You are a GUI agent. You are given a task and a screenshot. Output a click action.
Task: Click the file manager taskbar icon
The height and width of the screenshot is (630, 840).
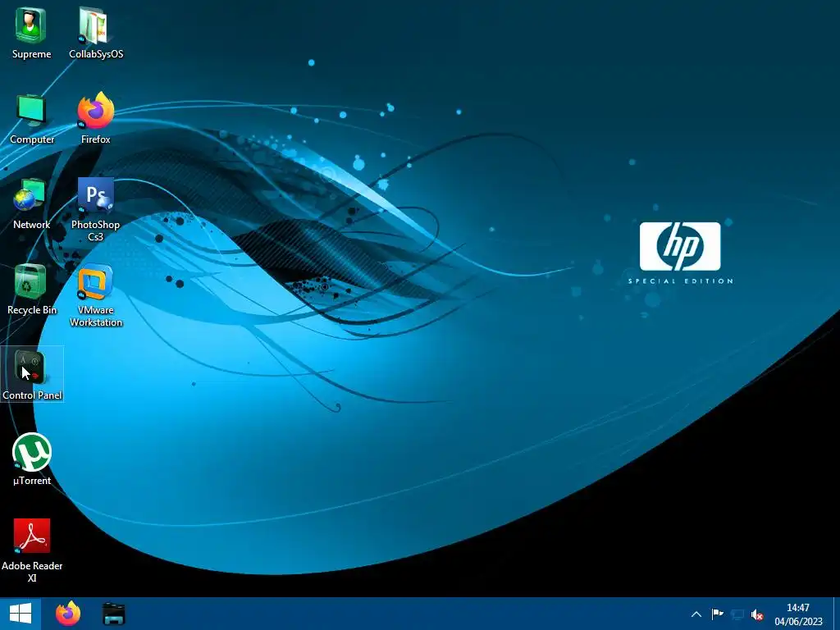coord(113,614)
